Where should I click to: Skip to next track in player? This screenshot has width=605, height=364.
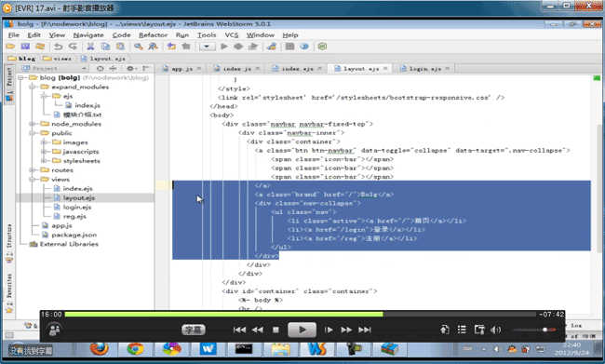point(365,330)
